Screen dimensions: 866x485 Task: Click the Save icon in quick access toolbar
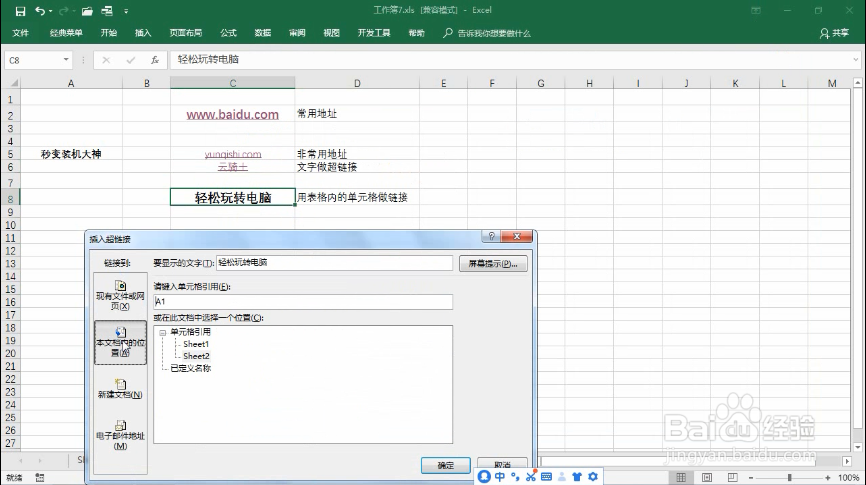[x=20, y=11]
